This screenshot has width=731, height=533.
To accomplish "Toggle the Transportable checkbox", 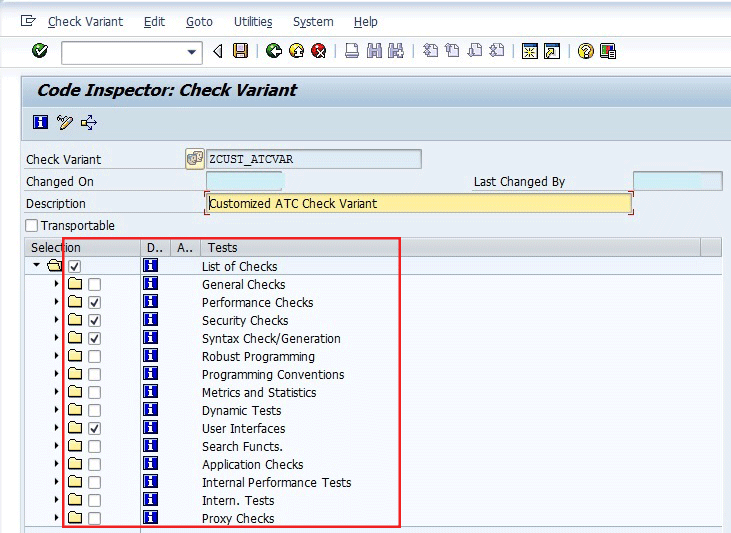I will pos(32,226).
